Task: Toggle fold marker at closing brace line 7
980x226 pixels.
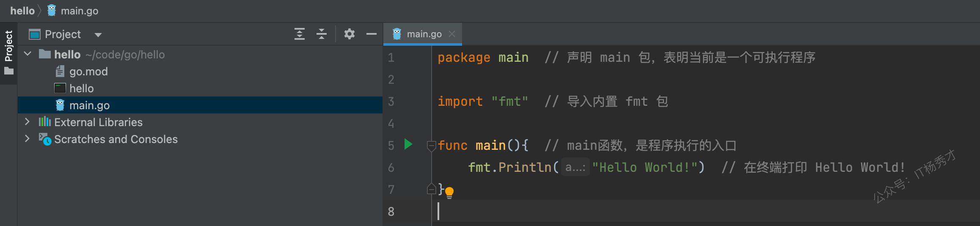Action: (x=431, y=189)
